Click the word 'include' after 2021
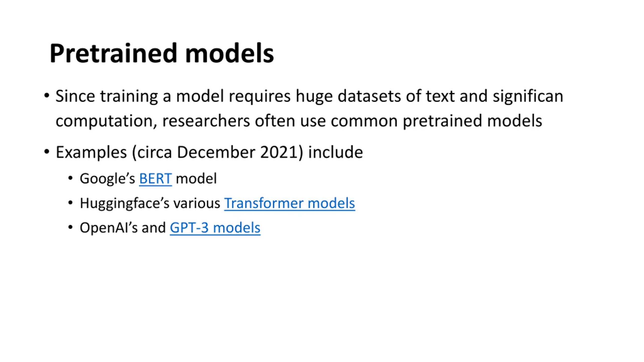644x362 pixels. (x=336, y=152)
